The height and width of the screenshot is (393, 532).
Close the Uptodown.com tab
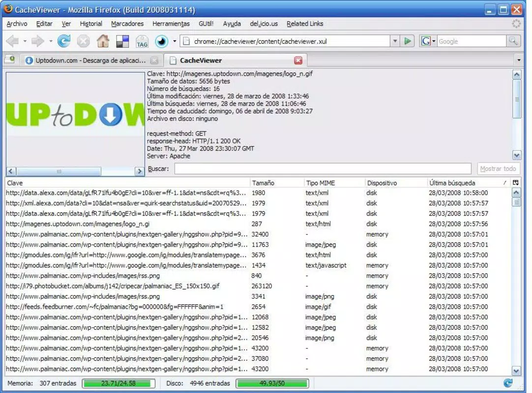(x=154, y=60)
